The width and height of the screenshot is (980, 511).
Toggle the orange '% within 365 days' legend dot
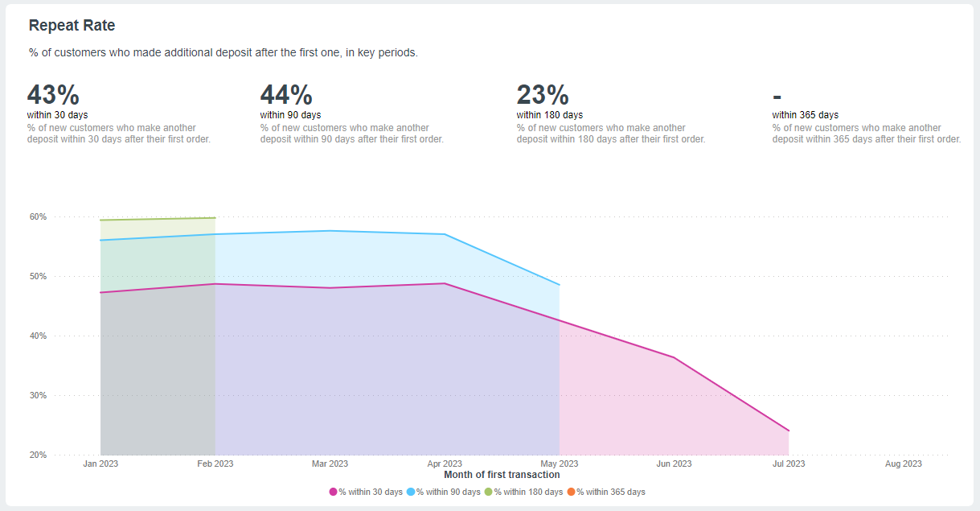[572, 492]
